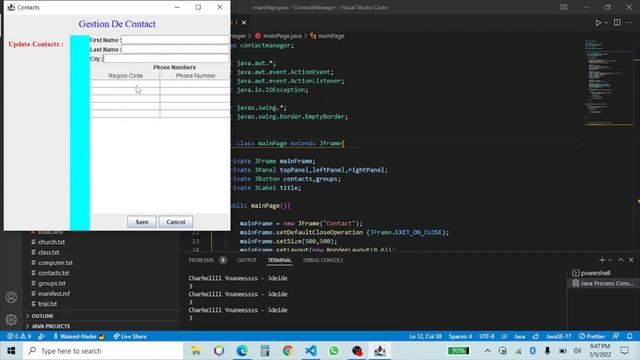Close the terminal panel
This screenshot has height=360, width=640.
coord(631,260)
